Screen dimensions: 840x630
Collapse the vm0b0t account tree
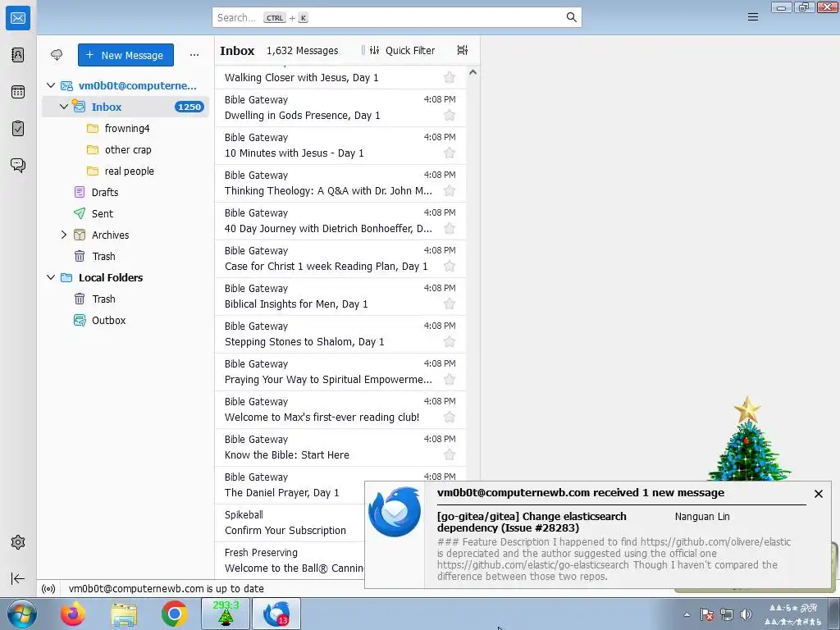point(51,85)
